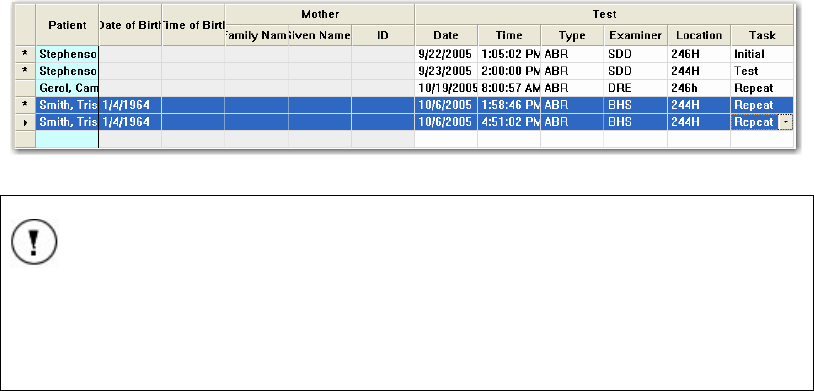Click the Given Name column header
The width and height of the screenshot is (814, 391).
(x=320, y=35)
